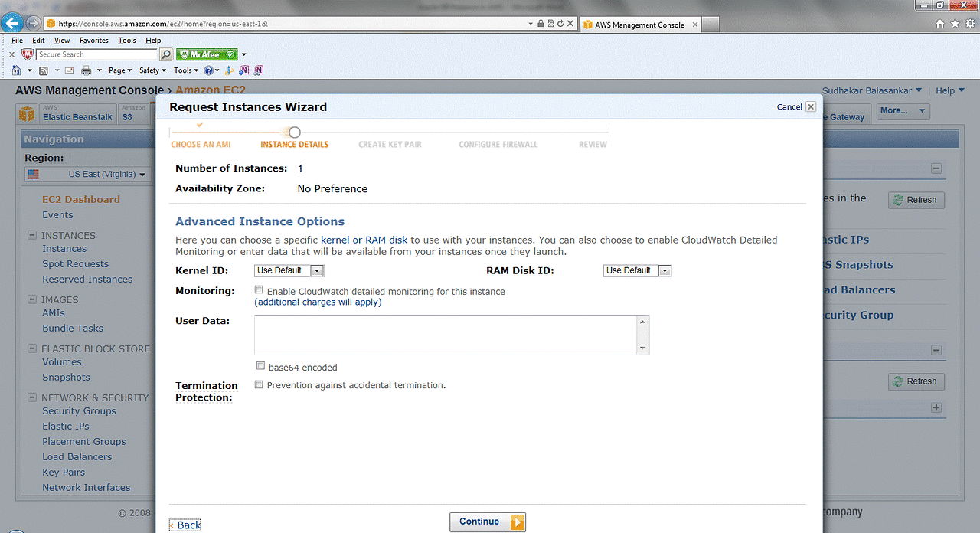Image resolution: width=980 pixels, height=533 pixels.
Task: Open the Favorites menu
Action: 94,41
